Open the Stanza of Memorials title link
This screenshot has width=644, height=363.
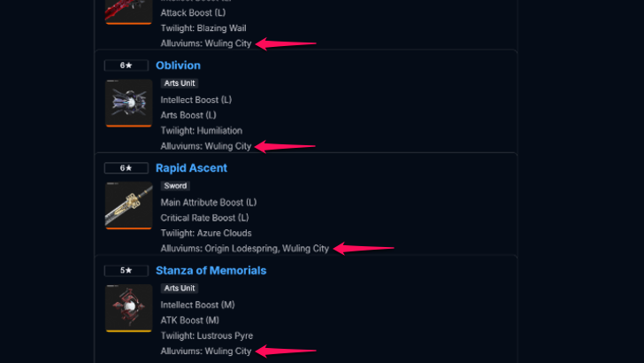click(x=211, y=271)
